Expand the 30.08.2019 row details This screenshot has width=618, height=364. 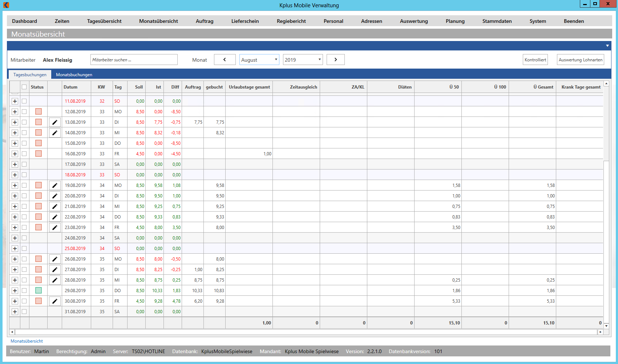click(x=15, y=301)
